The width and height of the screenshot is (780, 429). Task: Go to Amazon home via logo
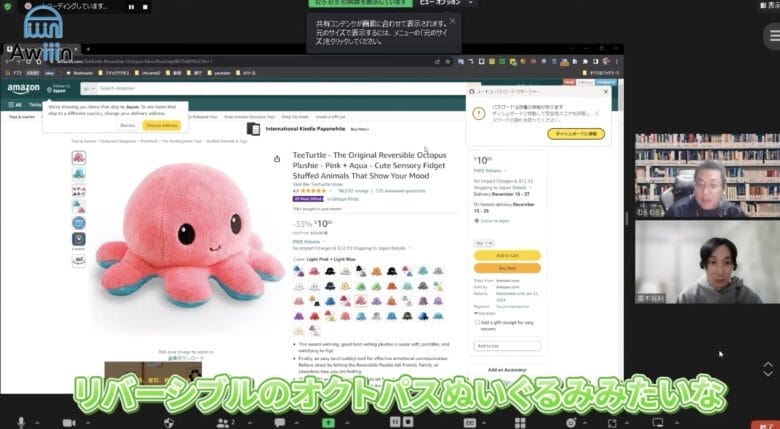coord(23,89)
